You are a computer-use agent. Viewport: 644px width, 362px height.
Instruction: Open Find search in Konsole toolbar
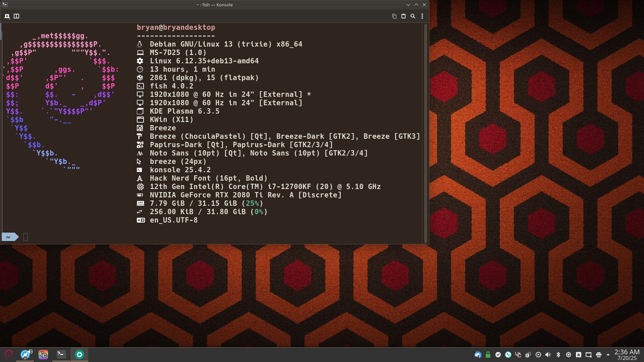(413, 16)
